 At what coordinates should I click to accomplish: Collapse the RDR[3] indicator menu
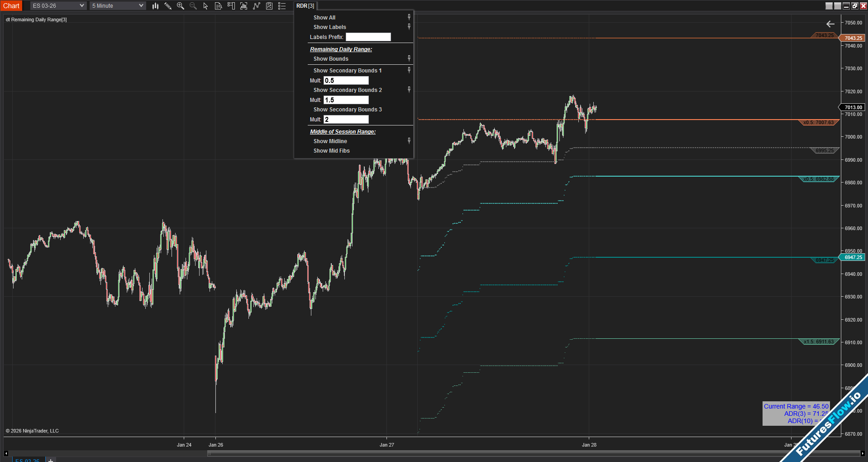point(305,6)
